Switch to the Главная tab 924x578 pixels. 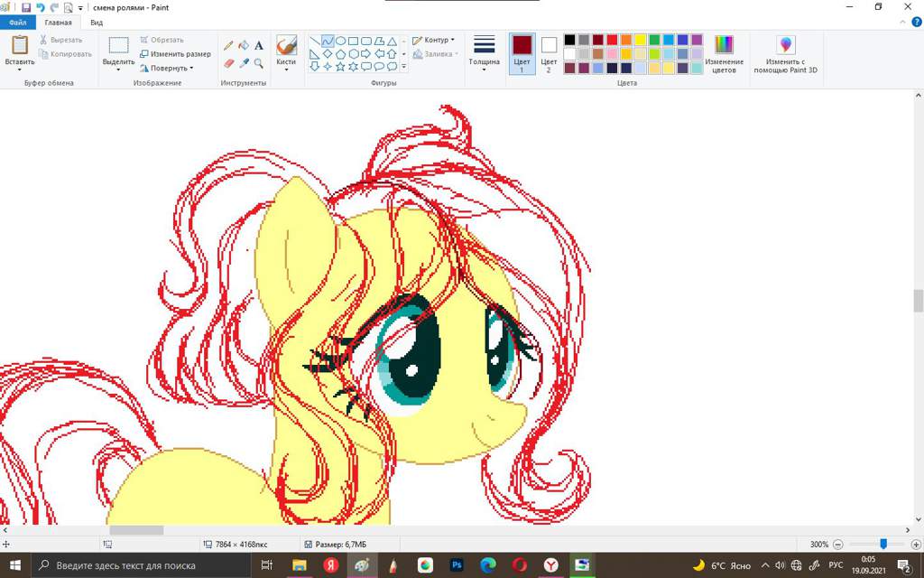(x=59, y=23)
